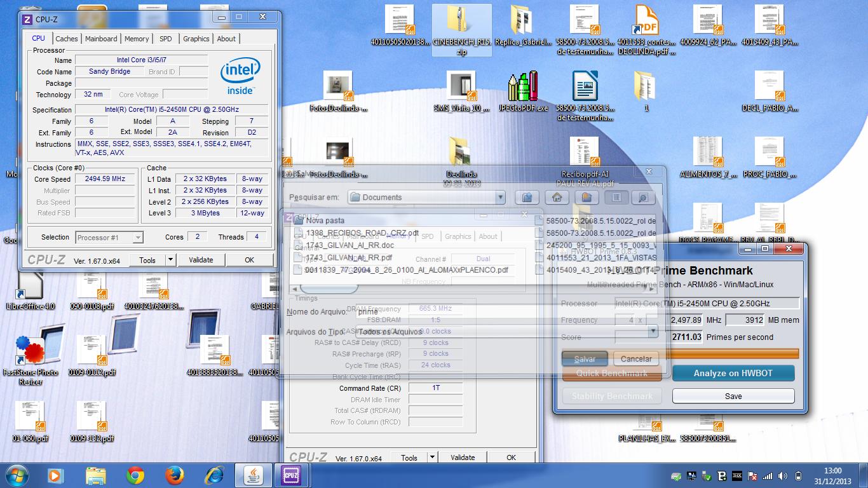Select the DECL_FABIO_A desktop document
Viewport: 868px width, 488px height.
769,91
